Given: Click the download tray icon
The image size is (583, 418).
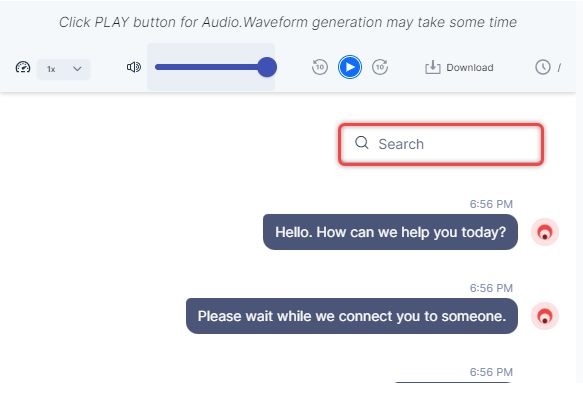Looking at the screenshot, I should click(x=433, y=67).
